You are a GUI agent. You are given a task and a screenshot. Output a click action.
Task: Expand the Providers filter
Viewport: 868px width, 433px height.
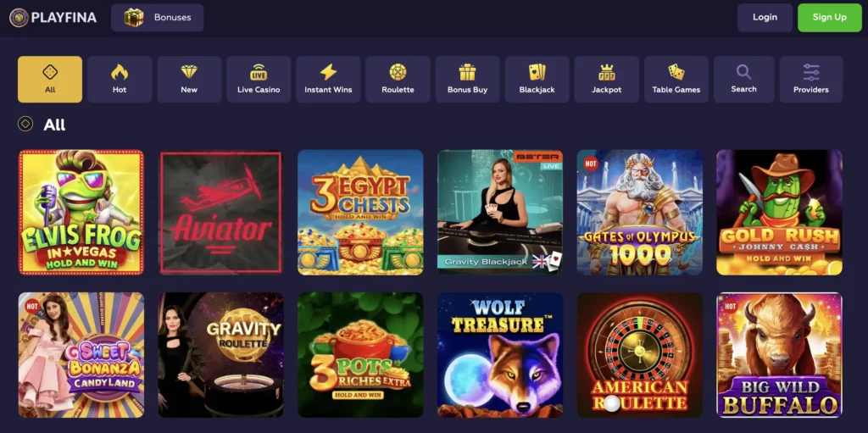(x=811, y=79)
